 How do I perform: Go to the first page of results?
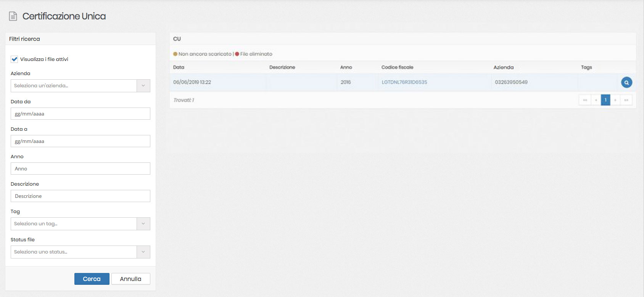coord(585,100)
